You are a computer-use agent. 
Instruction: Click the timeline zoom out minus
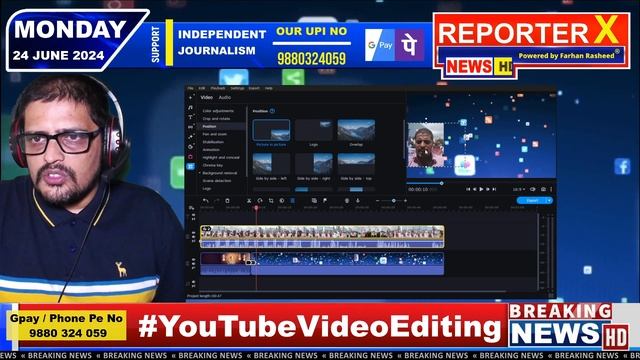[378, 201]
